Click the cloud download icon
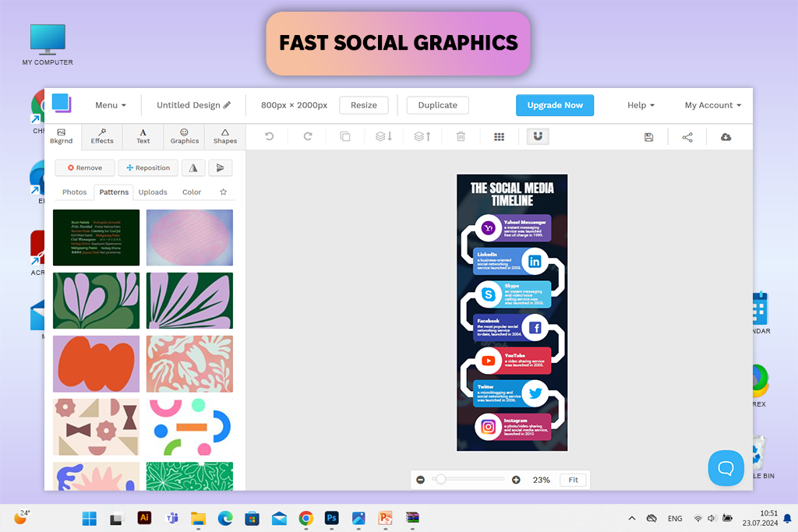Image resolution: width=798 pixels, height=532 pixels. pyautogui.click(x=726, y=137)
